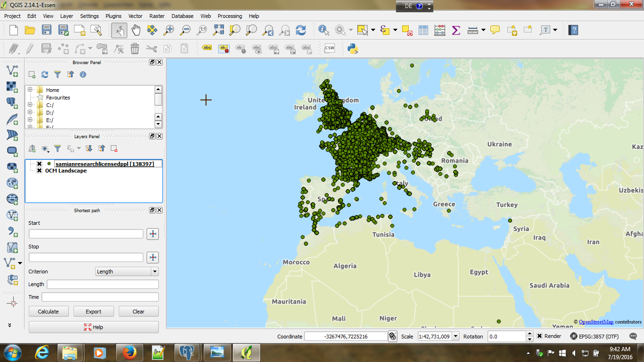This screenshot has height=362, width=644.
Task: Click the Add Raster Layer icon
Action: click(x=12, y=87)
